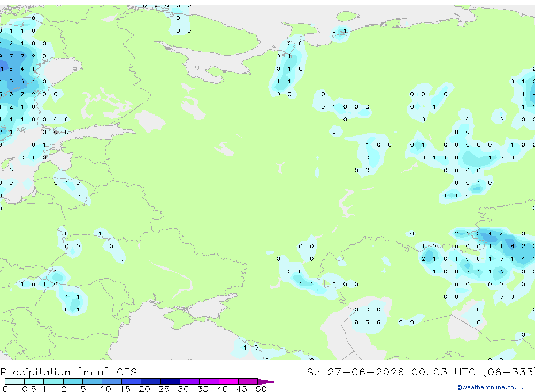Pick the 15–20 mm legend swatch
The image size is (535, 392).
[132, 381]
